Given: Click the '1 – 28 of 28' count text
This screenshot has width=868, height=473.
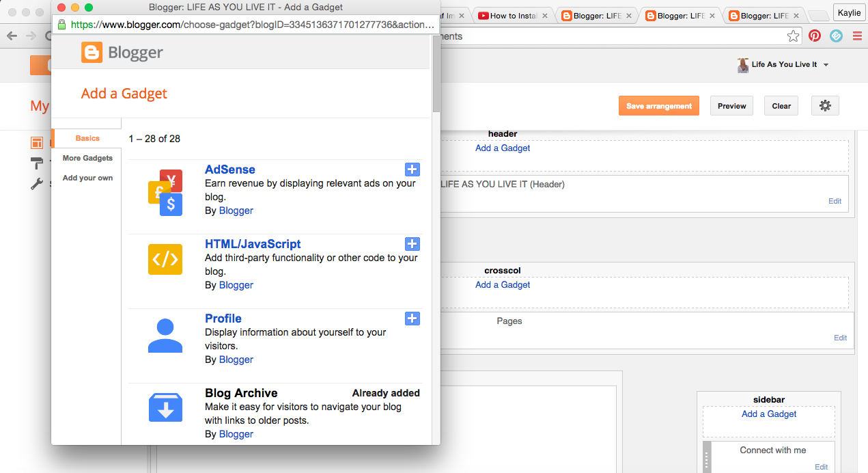Looking at the screenshot, I should pos(154,139).
